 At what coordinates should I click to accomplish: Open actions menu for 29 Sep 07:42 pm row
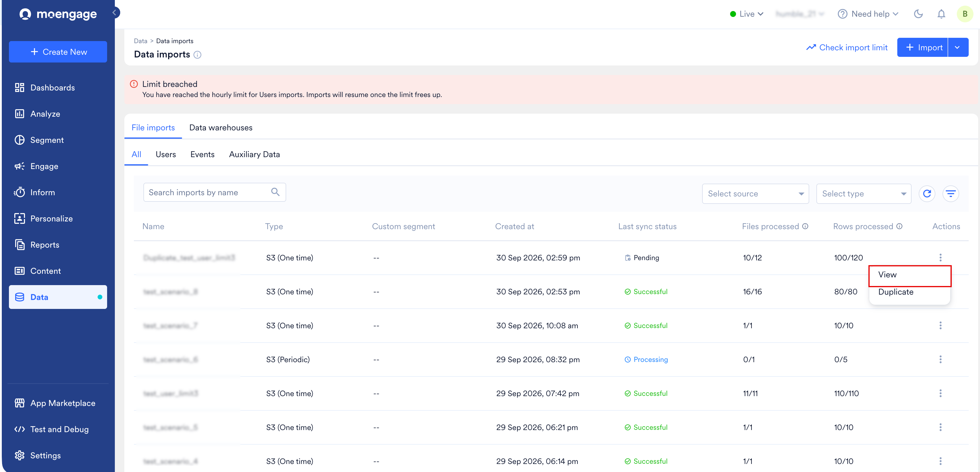point(940,393)
